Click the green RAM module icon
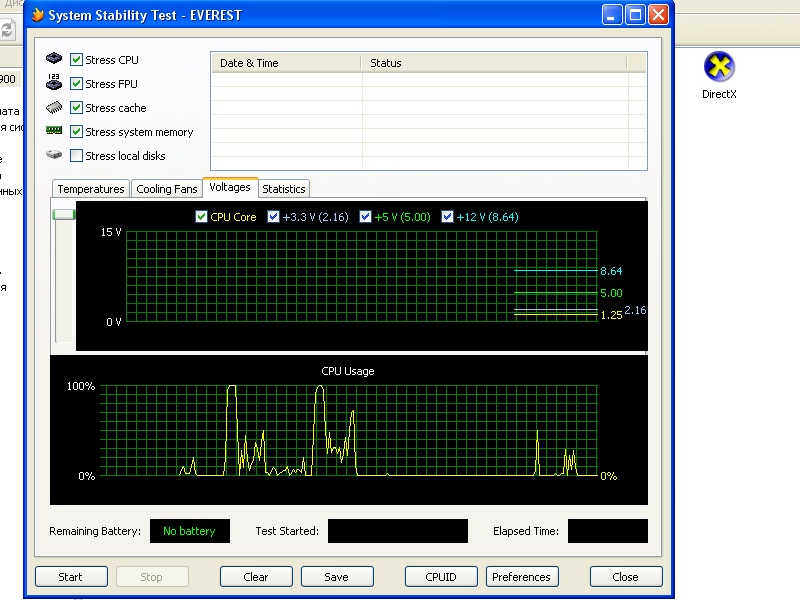 click(54, 130)
